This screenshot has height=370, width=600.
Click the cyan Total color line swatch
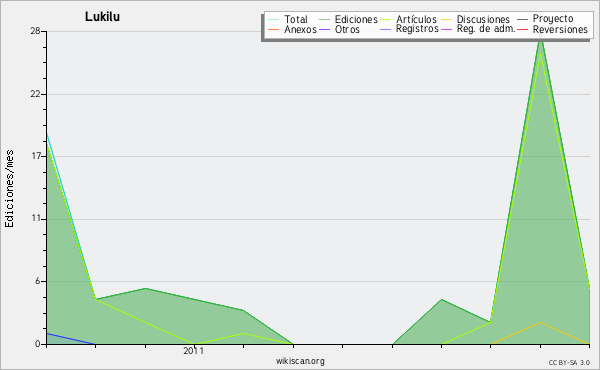tap(274, 19)
